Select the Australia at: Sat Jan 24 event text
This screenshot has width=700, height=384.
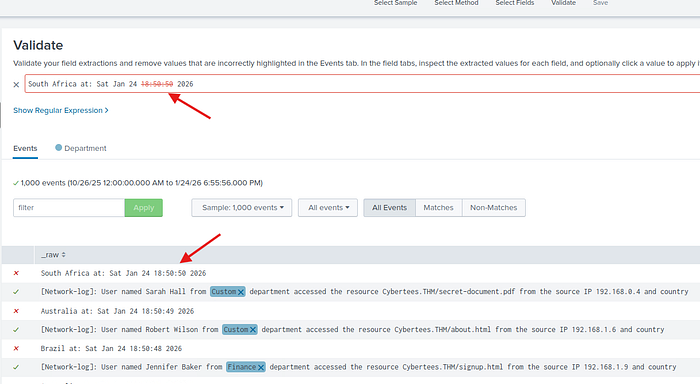click(117, 311)
